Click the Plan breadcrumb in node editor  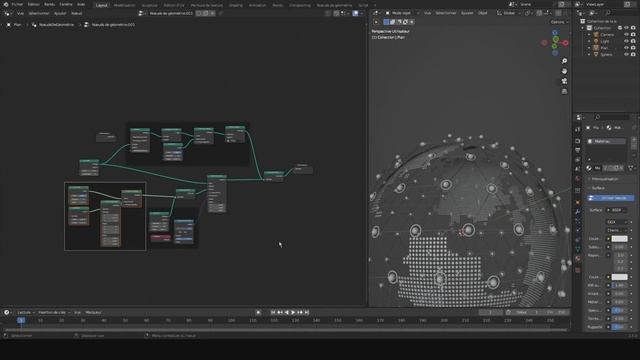tap(15, 25)
